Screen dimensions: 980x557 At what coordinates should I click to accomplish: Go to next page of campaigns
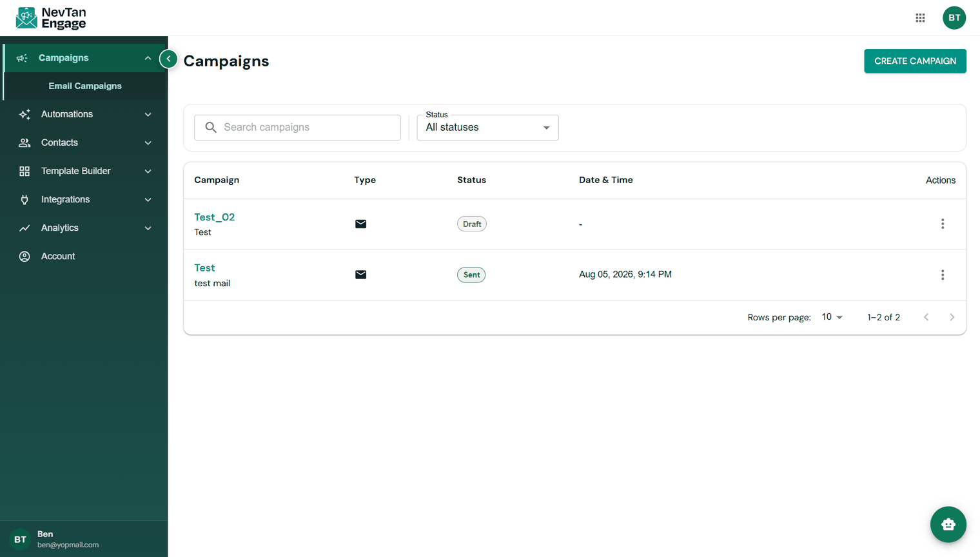(952, 317)
